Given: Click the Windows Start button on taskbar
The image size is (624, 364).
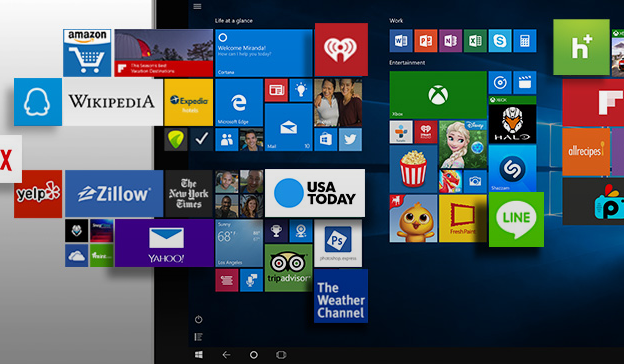Looking at the screenshot, I should coord(199,354).
